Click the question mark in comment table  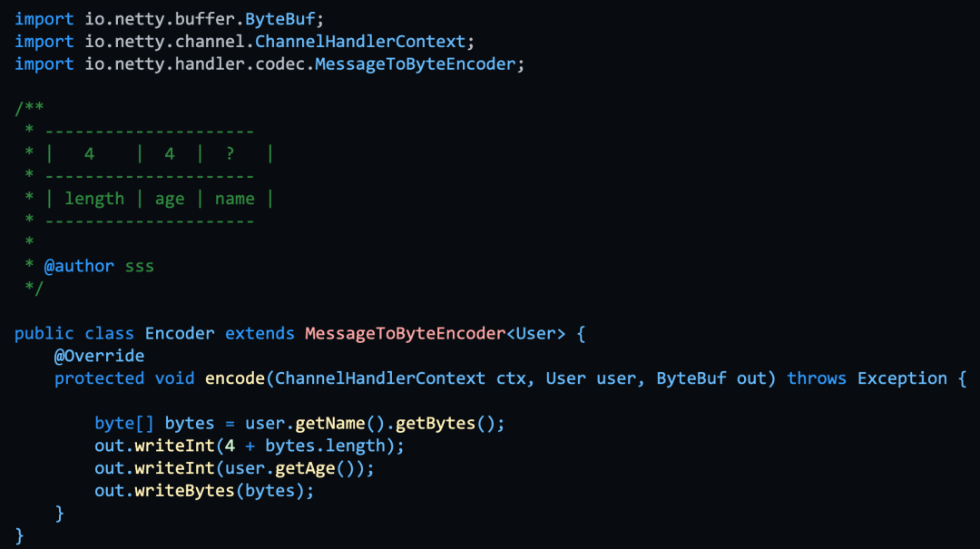pos(230,153)
